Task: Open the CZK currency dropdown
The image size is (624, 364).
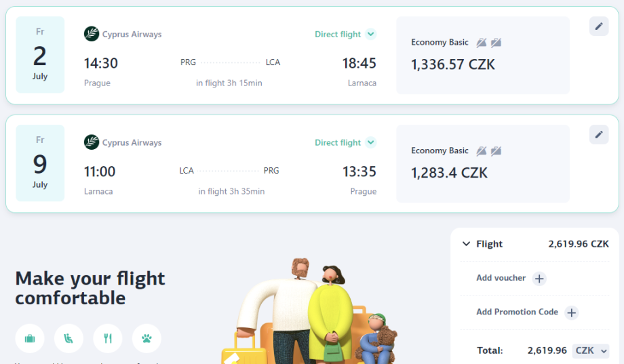Action: (x=591, y=350)
